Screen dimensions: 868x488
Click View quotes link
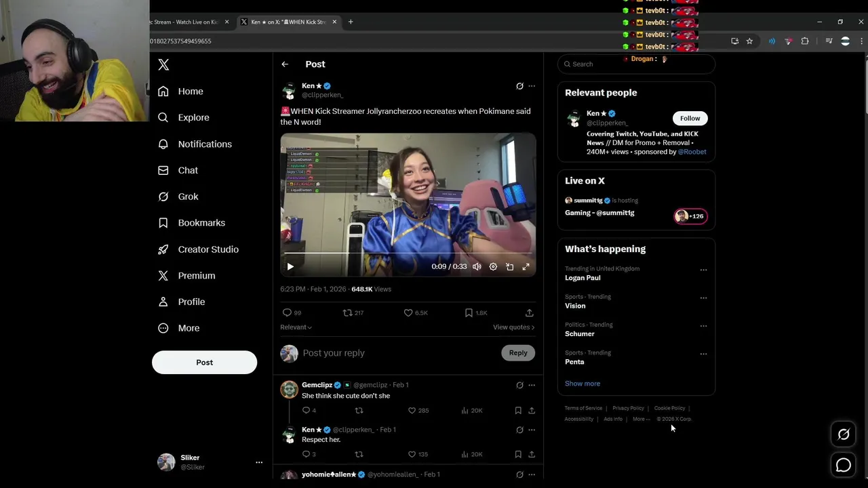pos(513,327)
